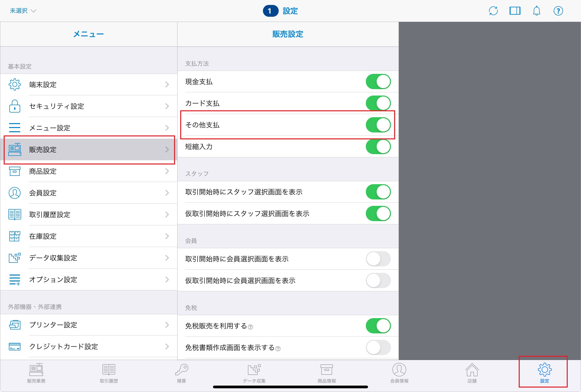This screenshot has height=392, width=581.
Task: Click the sync refresh icon in header
Action: pos(493,11)
